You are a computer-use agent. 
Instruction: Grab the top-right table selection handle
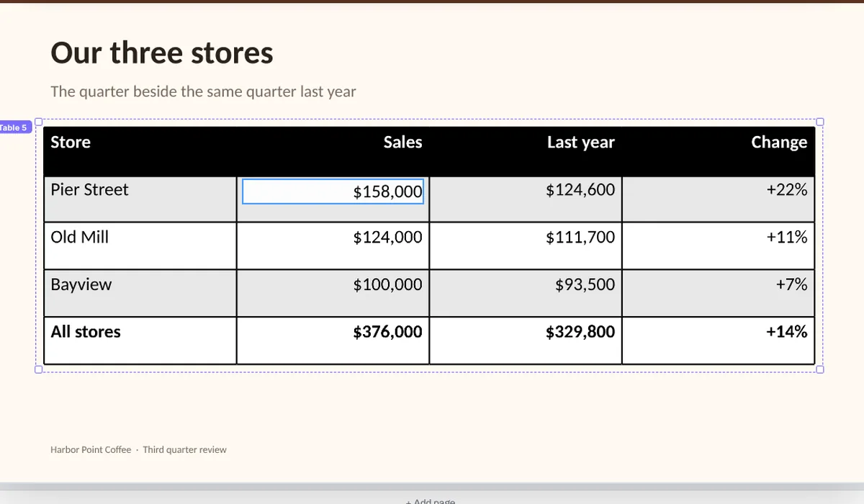(x=819, y=122)
